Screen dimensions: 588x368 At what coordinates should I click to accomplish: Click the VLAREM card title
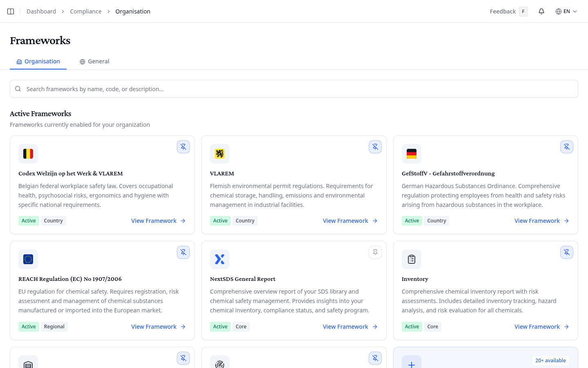pyautogui.click(x=222, y=173)
